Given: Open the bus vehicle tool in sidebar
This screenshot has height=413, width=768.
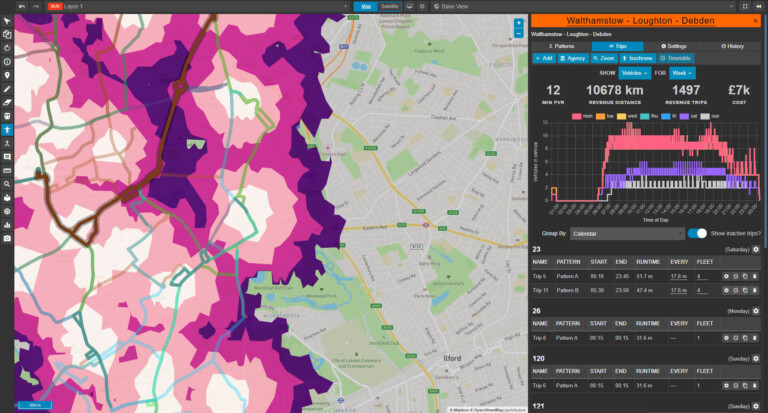Looking at the screenshot, I should click(7, 116).
